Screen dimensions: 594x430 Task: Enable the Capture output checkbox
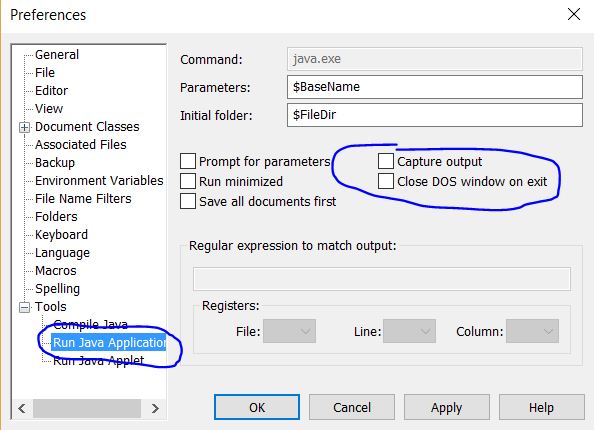(386, 161)
